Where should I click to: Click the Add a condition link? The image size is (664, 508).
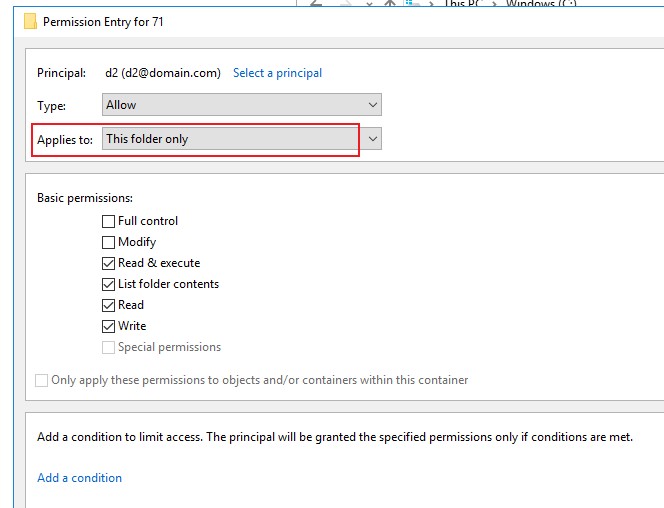pyautogui.click(x=79, y=478)
